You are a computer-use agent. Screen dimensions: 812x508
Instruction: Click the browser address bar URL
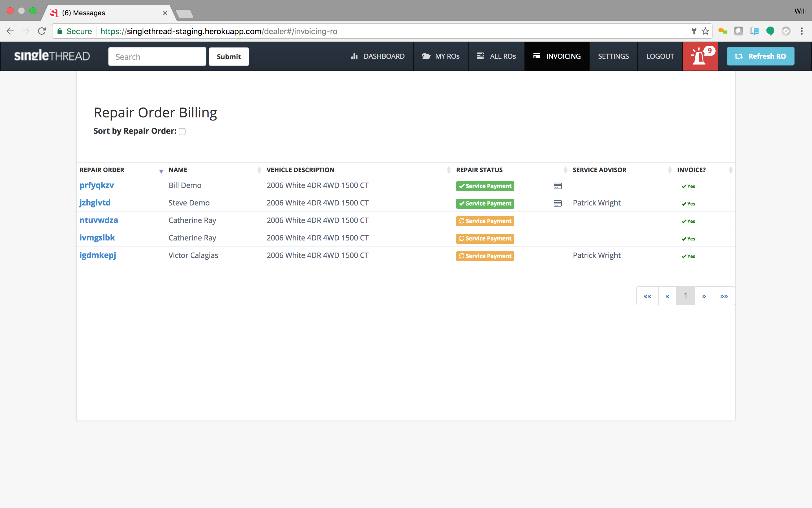point(219,31)
